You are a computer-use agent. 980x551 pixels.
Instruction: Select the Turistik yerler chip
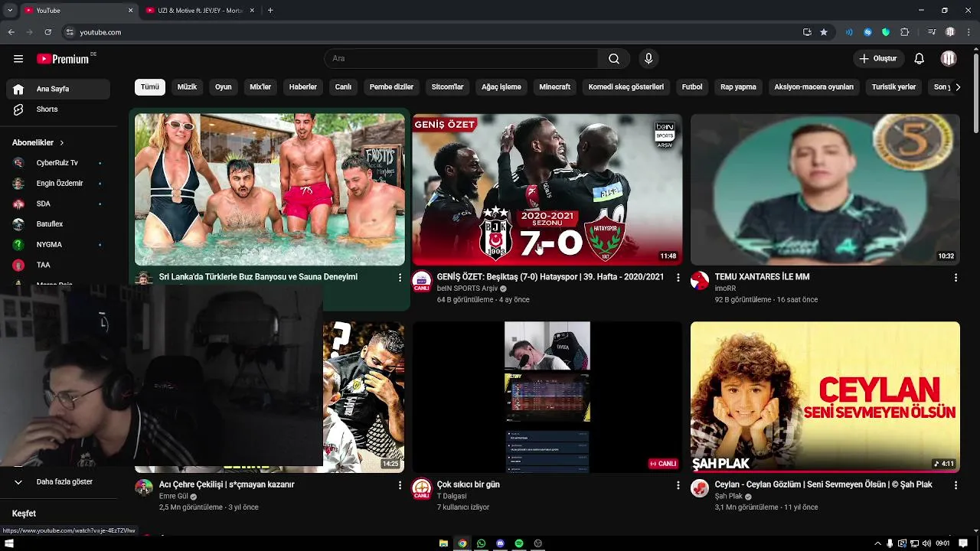point(893,87)
